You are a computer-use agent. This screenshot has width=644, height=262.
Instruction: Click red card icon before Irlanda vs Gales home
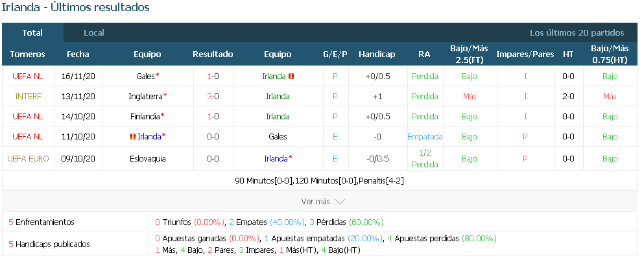coord(133,137)
